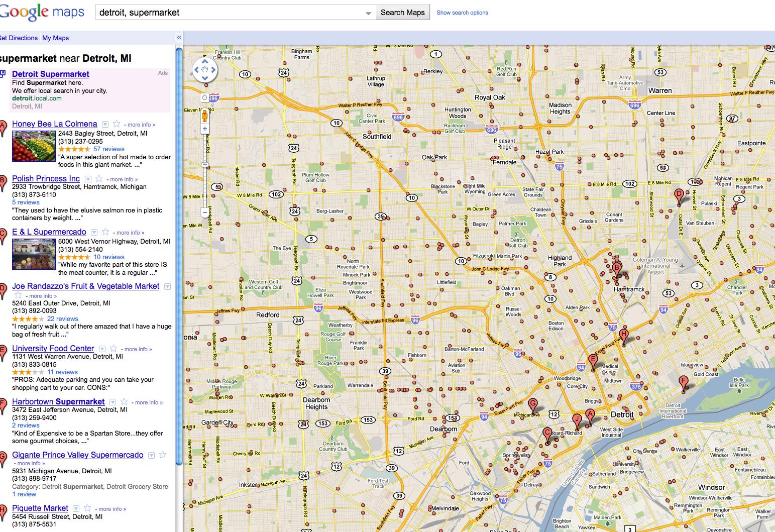The height and width of the screenshot is (532, 775).
Task: Open Show search options link
Action: click(462, 13)
